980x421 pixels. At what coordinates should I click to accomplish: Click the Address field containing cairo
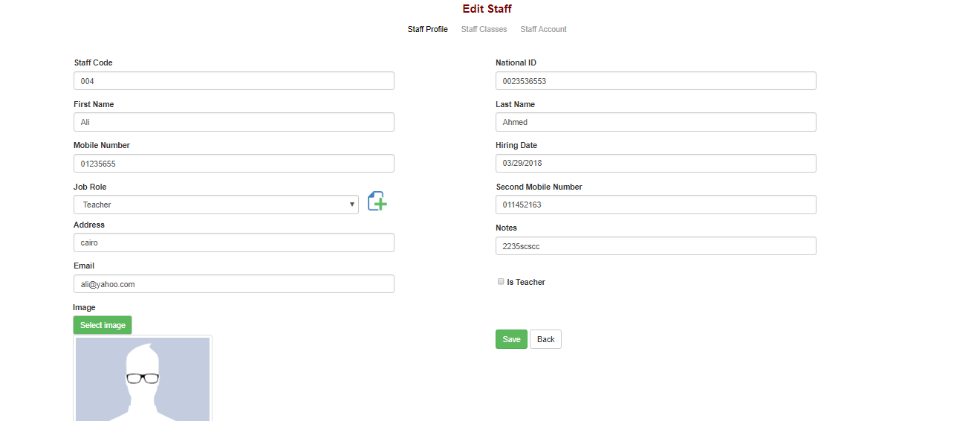pyautogui.click(x=234, y=242)
